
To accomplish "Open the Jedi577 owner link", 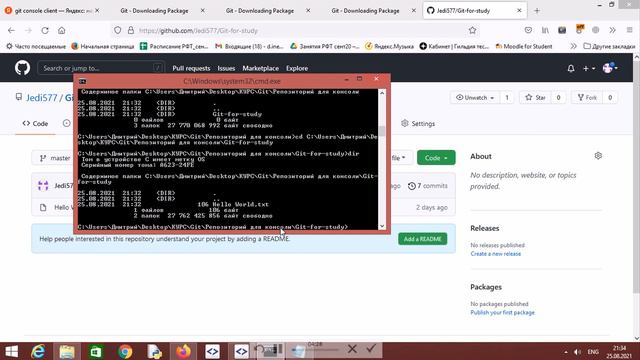I will pos(42,98).
